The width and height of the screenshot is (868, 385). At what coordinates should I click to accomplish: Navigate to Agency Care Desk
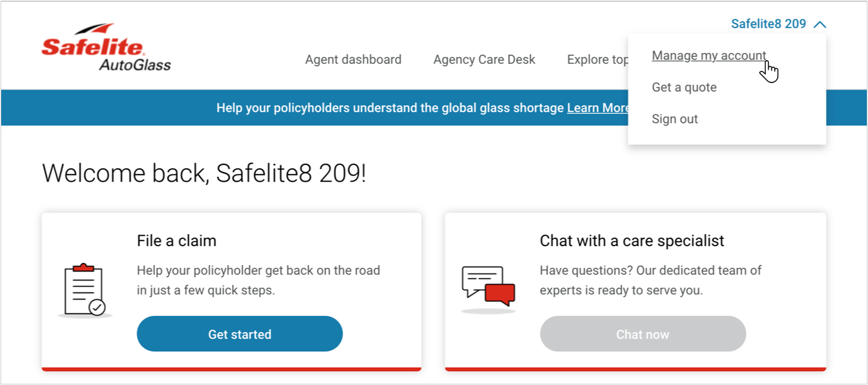484,59
